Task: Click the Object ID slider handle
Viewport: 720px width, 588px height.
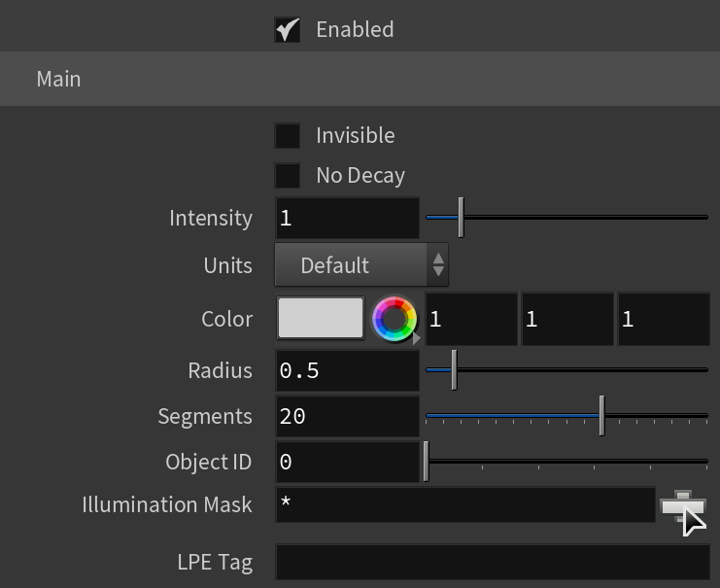Action: tap(427, 462)
